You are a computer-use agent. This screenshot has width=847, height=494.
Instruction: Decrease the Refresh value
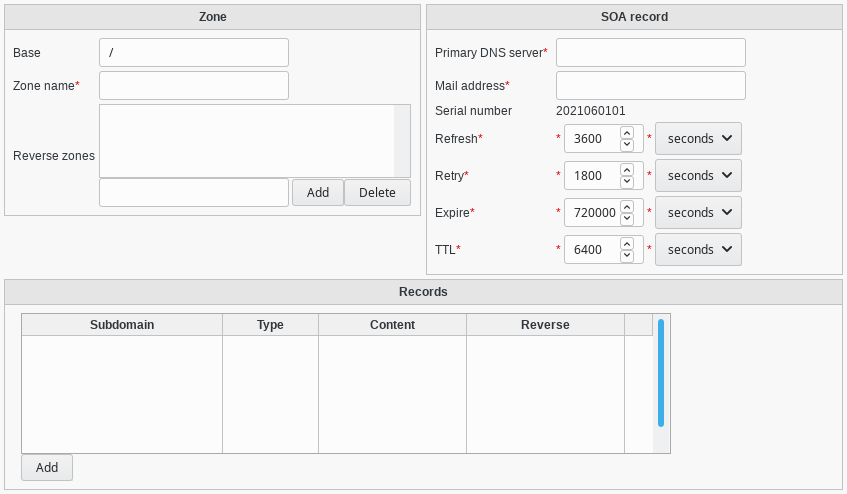click(627, 145)
